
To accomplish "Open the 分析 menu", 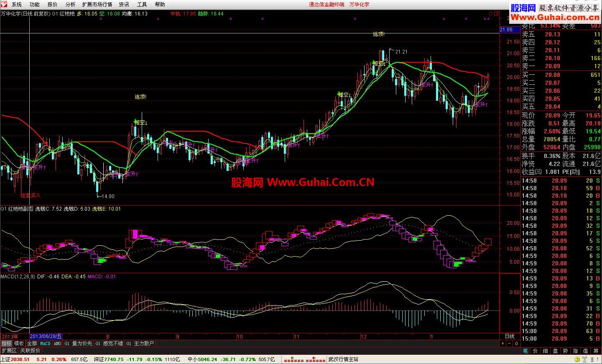I will [x=70, y=5].
